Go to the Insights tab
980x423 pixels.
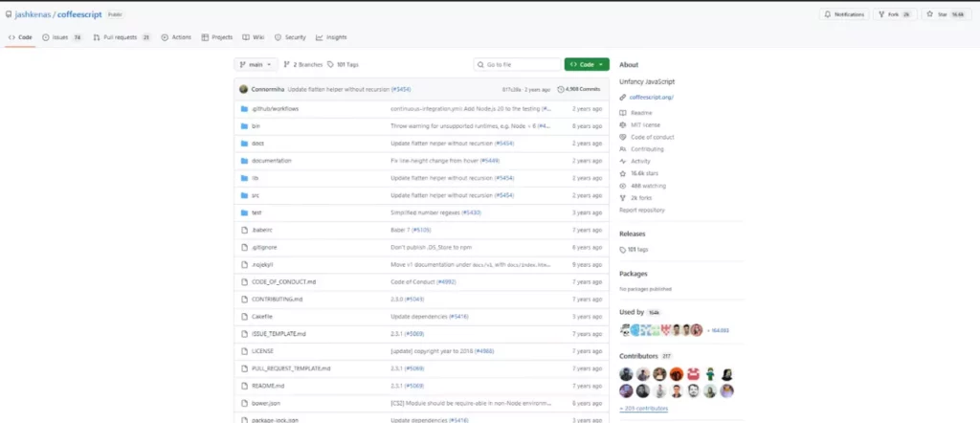point(330,37)
